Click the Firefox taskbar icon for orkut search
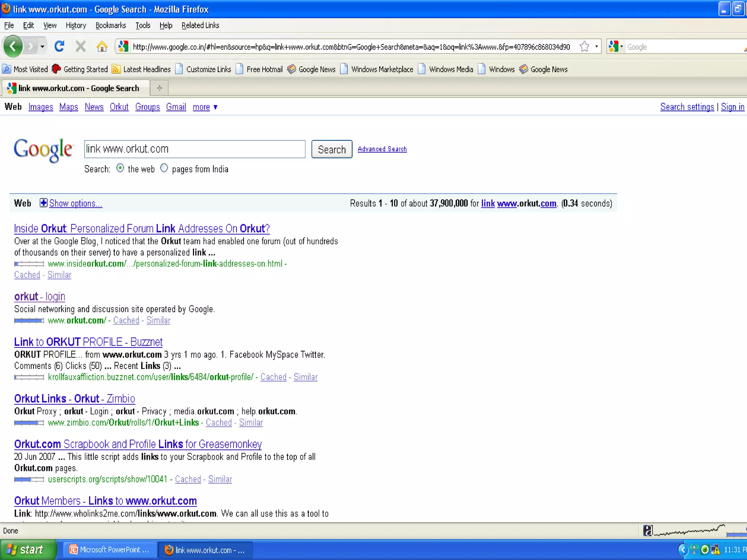The width and height of the screenshot is (747, 560). [x=205, y=550]
